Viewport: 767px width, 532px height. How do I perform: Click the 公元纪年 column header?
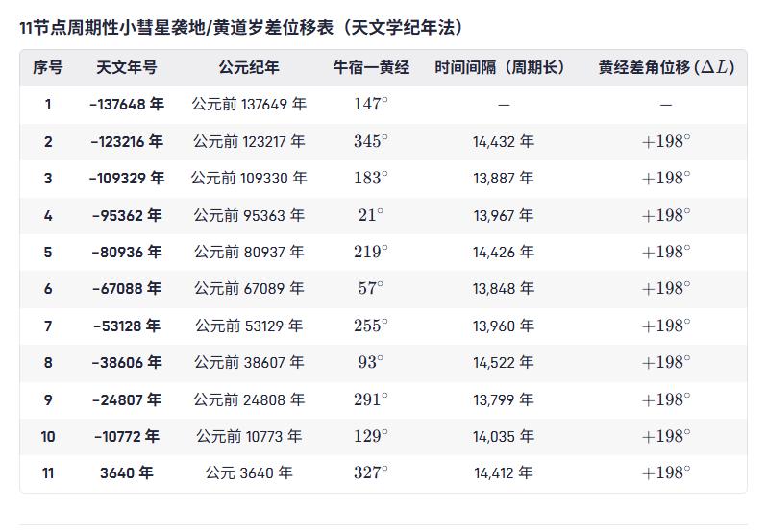(x=249, y=67)
